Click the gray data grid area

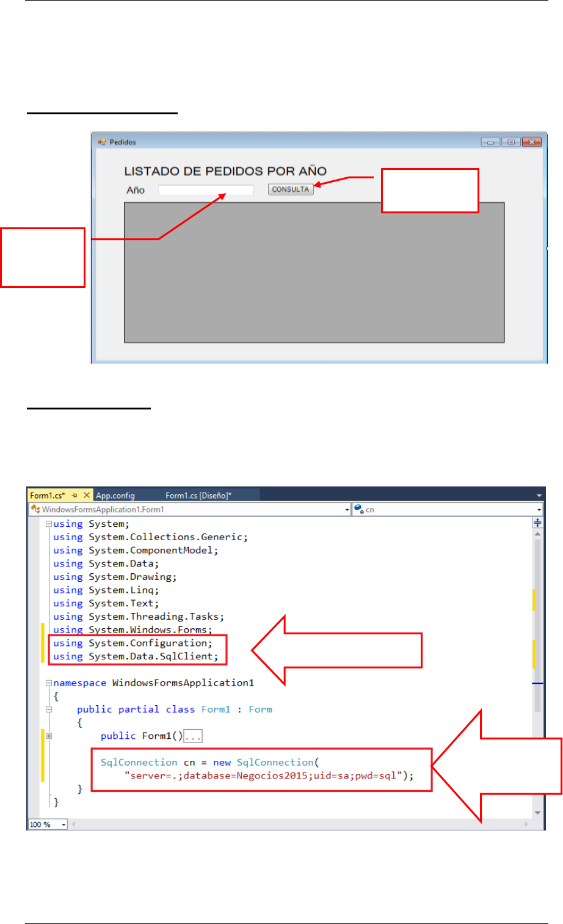[x=314, y=273]
